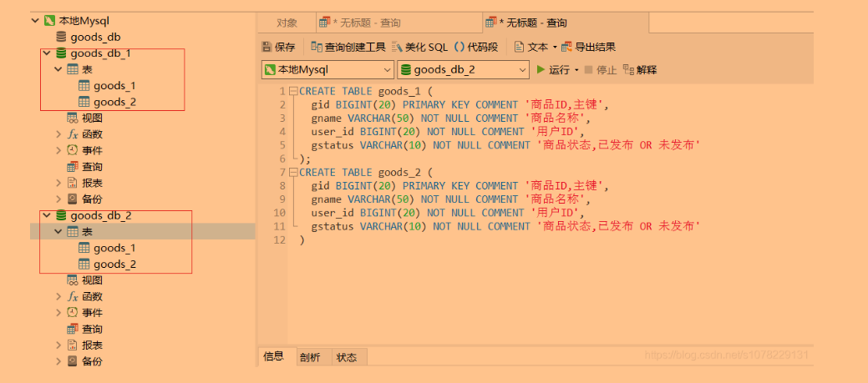Open 视图 views node under goods_db_1
Image resolution: width=868 pixels, height=383 pixels.
pyautogui.click(x=84, y=118)
